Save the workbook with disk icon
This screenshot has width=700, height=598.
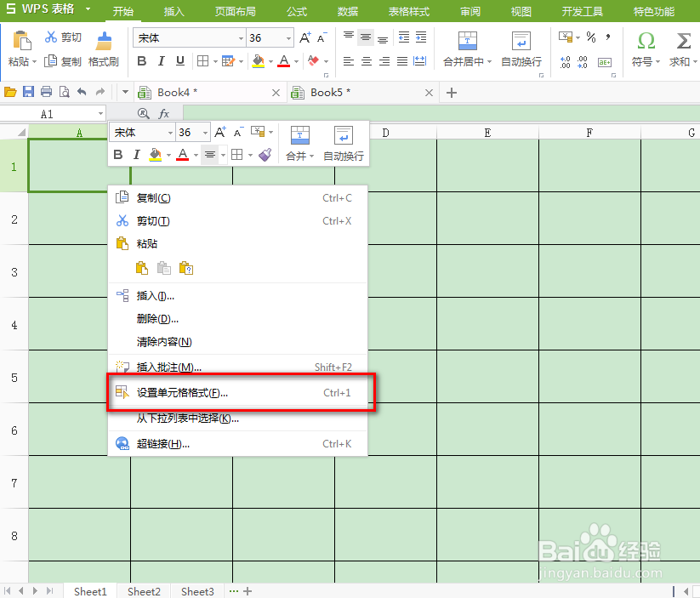(x=28, y=92)
